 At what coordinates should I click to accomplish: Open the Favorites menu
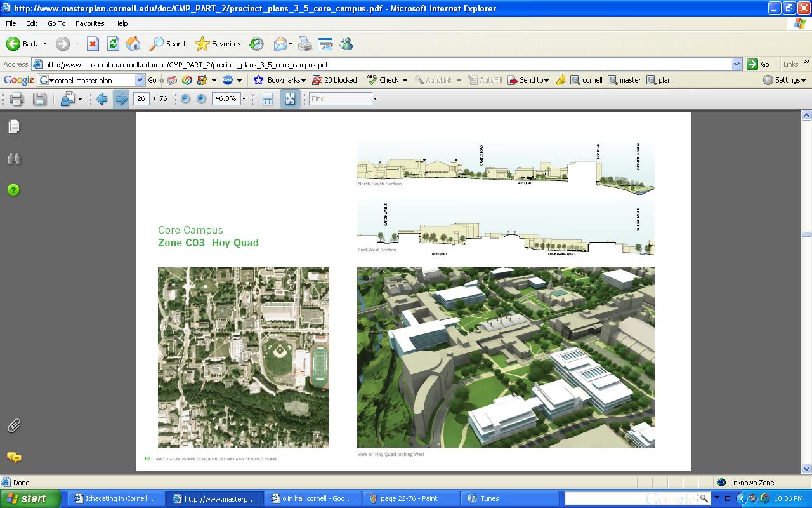pyautogui.click(x=89, y=23)
